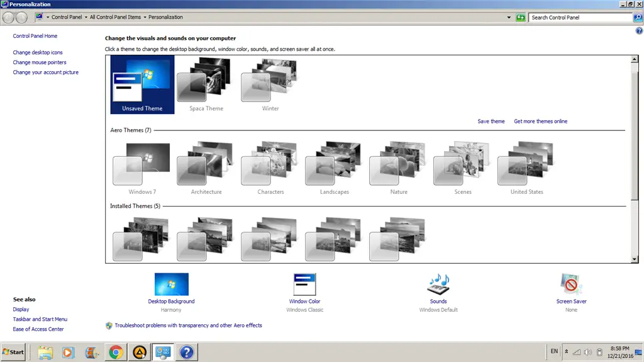Select the Winter theme
This screenshot has height=362, width=644.
pyautogui.click(x=270, y=85)
